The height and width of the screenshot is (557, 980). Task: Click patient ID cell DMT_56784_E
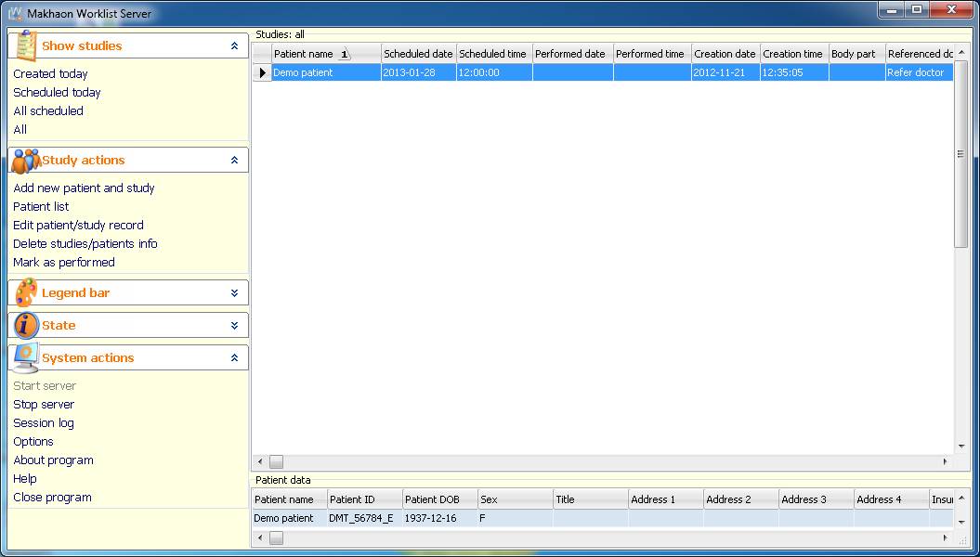coord(364,518)
